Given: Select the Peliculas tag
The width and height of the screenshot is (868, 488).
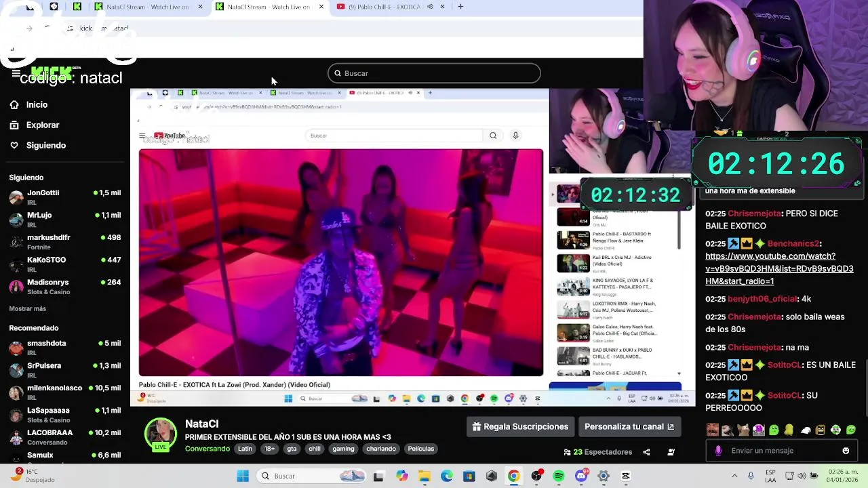Looking at the screenshot, I should 420,449.
